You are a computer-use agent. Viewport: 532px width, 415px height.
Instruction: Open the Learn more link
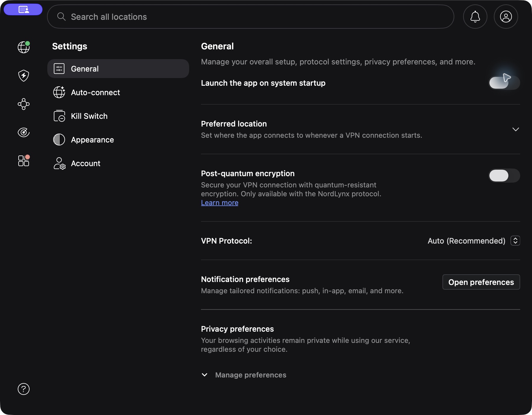click(x=220, y=203)
